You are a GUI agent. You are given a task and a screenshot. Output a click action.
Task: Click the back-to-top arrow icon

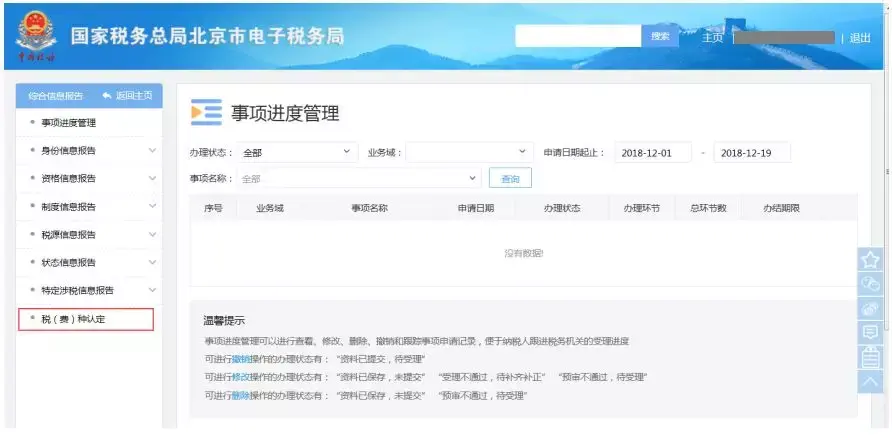pyautogui.click(x=870, y=382)
